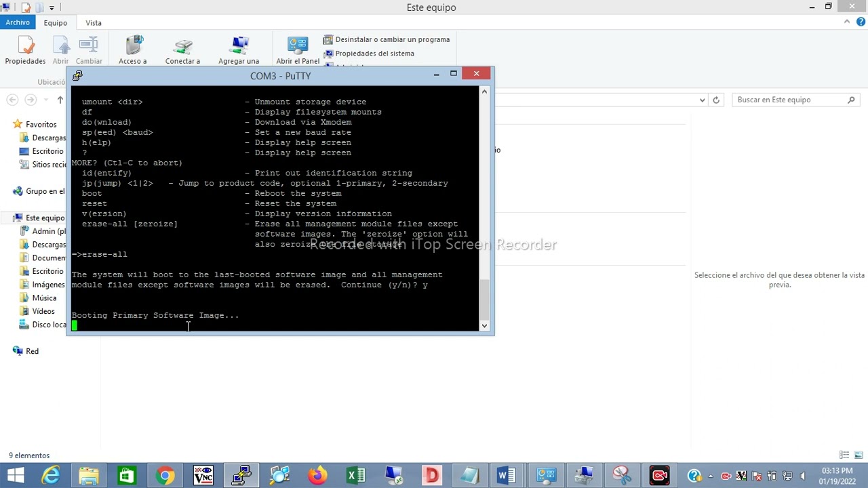Click Conectar a unidad de red icon

pos(182,51)
